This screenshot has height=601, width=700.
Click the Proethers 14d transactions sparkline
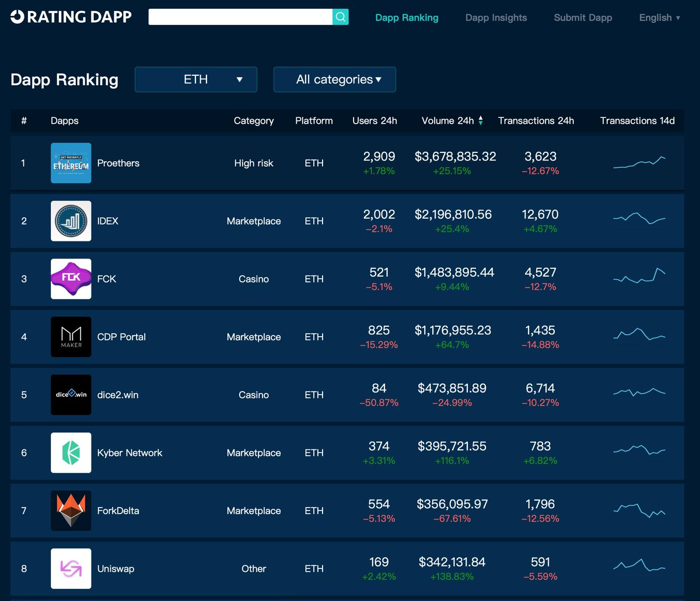tap(639, 162)
